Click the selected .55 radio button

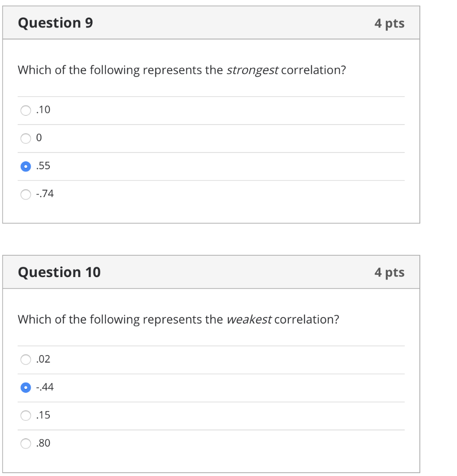click(26, 166)
